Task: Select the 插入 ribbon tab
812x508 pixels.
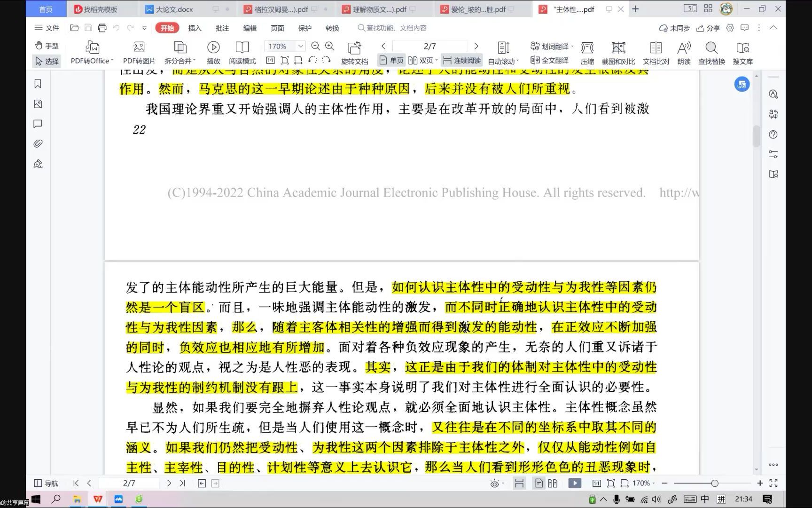Action: (x=195, y=28)
